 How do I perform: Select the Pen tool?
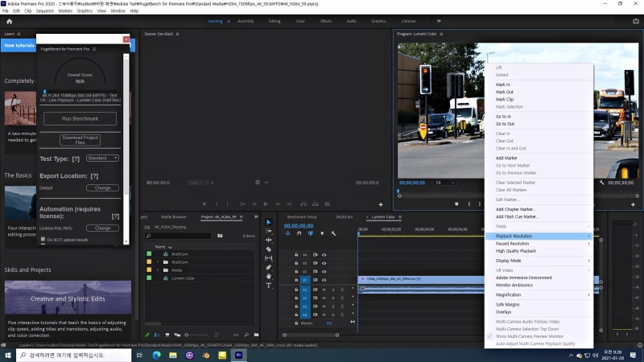(269, 267)
